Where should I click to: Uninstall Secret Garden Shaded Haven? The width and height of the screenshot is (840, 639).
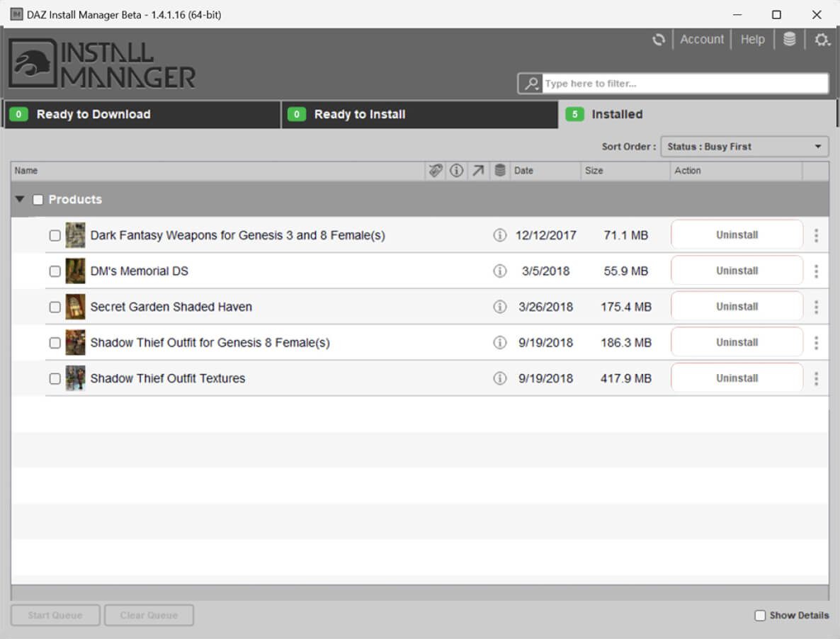737,306
